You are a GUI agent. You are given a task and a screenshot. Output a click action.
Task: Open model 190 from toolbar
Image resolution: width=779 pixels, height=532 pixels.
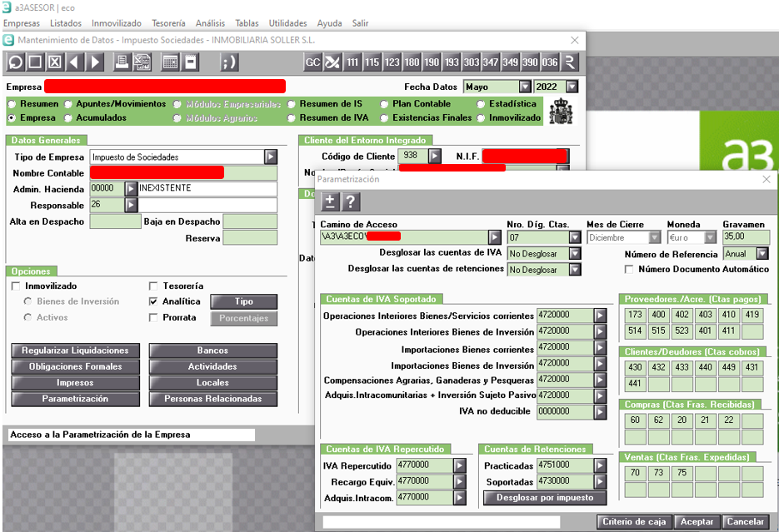[x=432, y=62]
